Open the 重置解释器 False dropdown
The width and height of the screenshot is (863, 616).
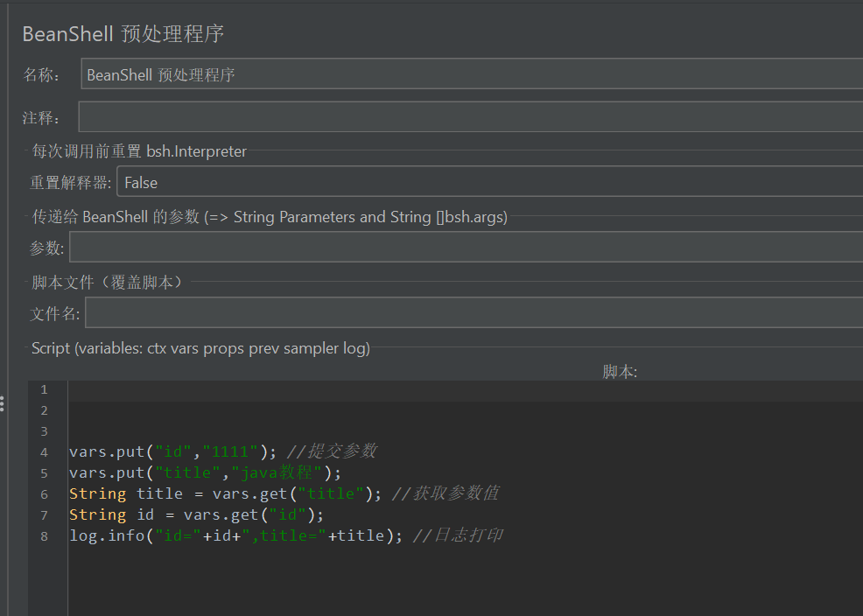[490, 181]
